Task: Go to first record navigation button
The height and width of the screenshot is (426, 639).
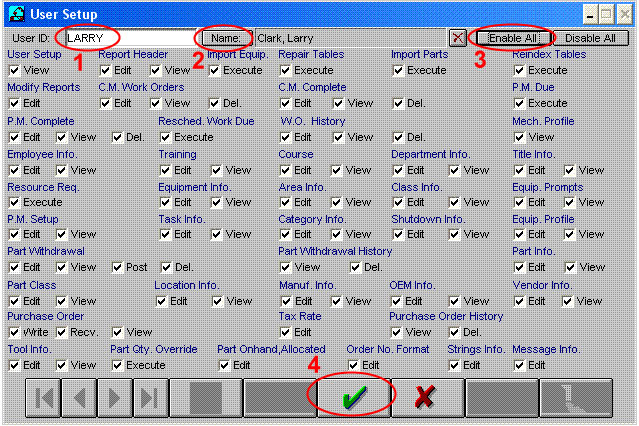Action: [x=44, y=398]
